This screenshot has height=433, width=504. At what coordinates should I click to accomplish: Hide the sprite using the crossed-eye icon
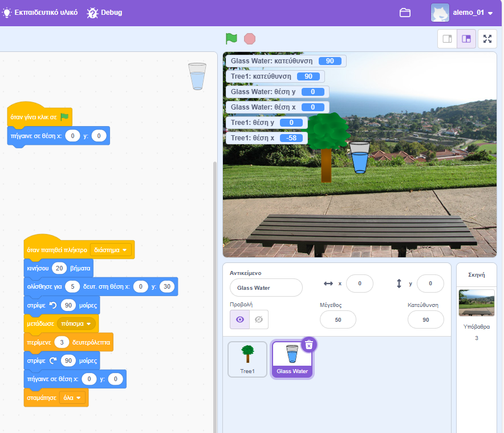click(259, 319)
